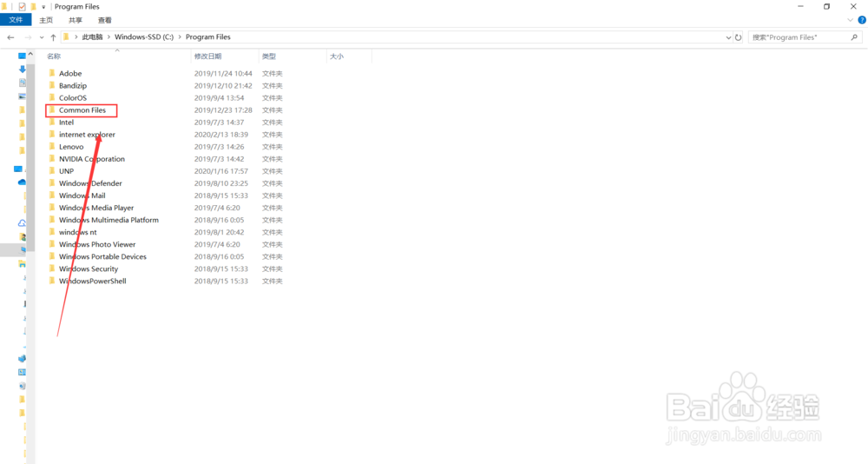
Task: Click the folder icon of WindowsPowerShell
Action: tap(51, 280)
